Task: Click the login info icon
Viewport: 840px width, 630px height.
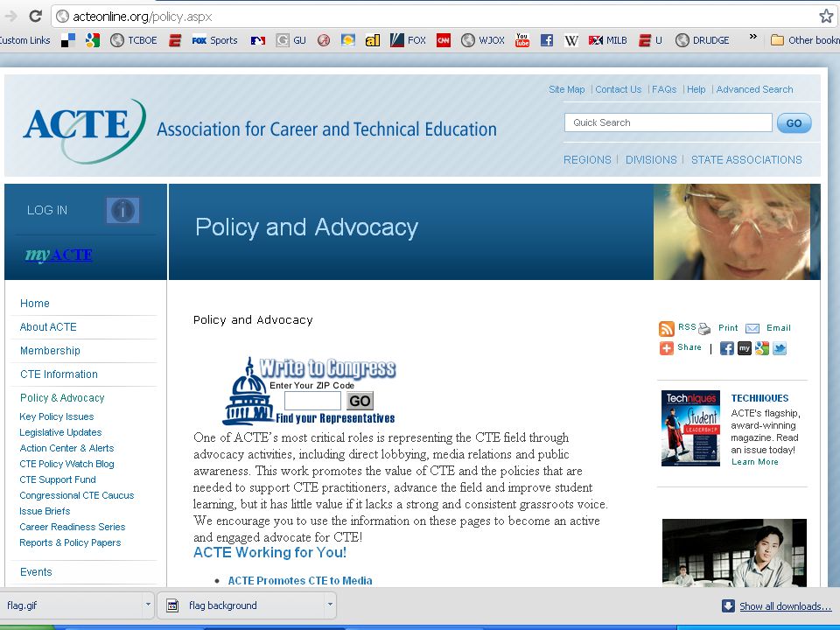Action: click(122, 210)
